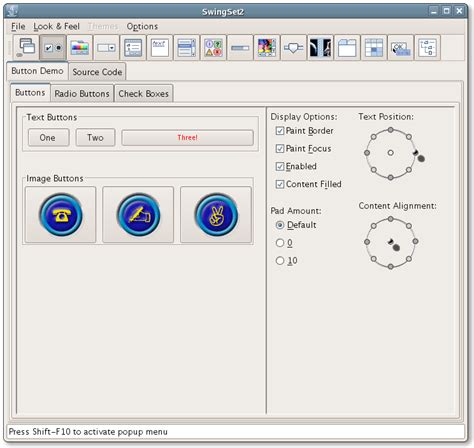
Task: Click the peace-sign hand image button
Action: click(216, 215)
